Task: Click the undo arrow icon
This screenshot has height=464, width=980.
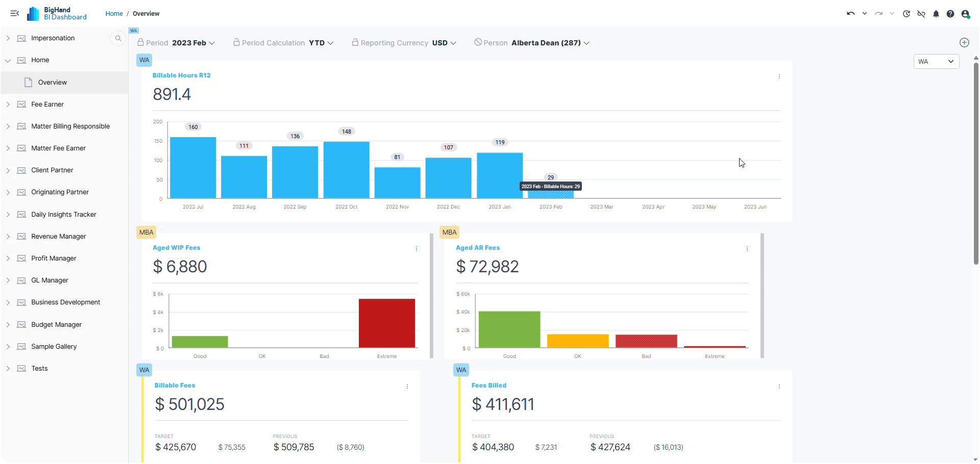Action: (x=850, y=14)
